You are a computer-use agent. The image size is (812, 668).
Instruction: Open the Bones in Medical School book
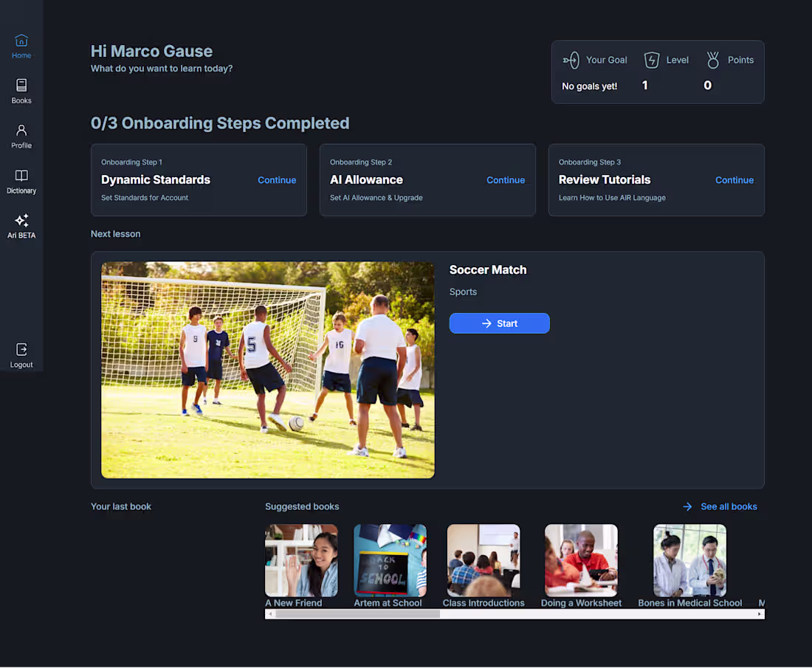[689, 559]
